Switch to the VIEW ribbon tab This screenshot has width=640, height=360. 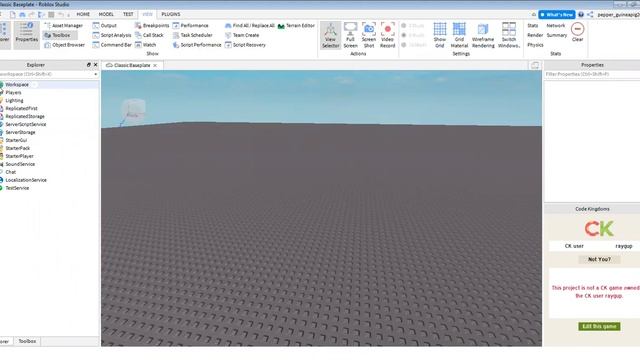[147, 14]
